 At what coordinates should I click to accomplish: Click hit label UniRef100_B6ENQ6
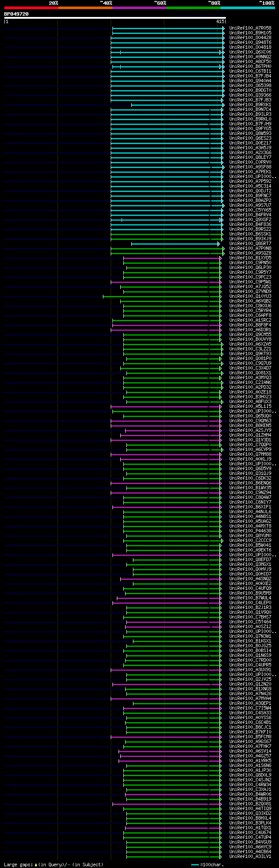[250, 483]
